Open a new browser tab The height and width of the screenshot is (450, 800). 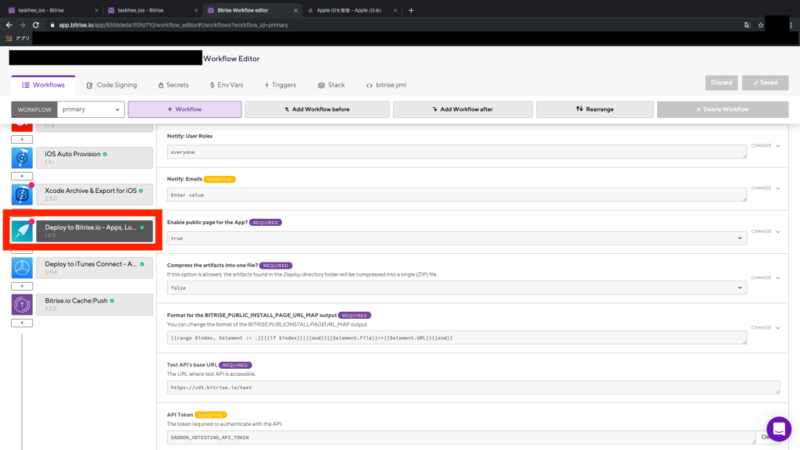[411, 10]
